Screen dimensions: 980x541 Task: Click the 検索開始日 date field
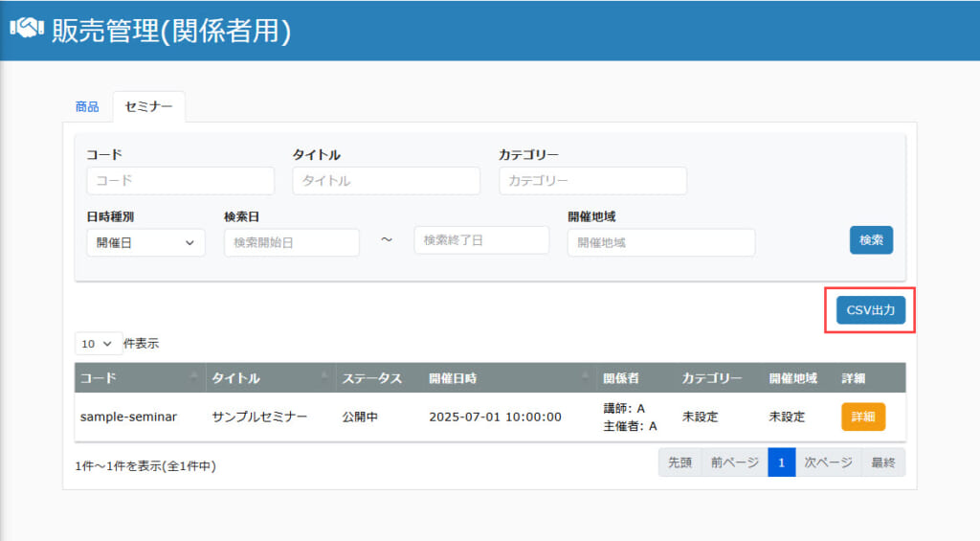pyautogui.click(x=292, y=242)
